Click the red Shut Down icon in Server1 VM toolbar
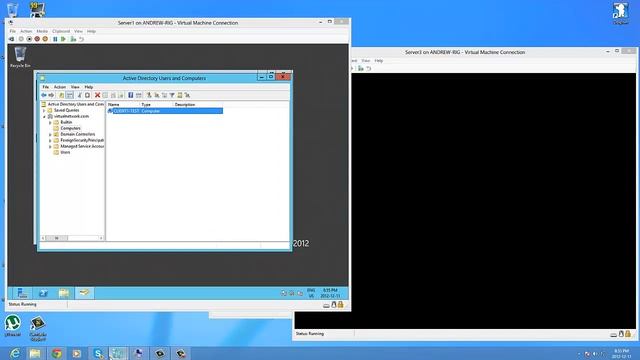 pyautogui.click(x=37, y=39)
